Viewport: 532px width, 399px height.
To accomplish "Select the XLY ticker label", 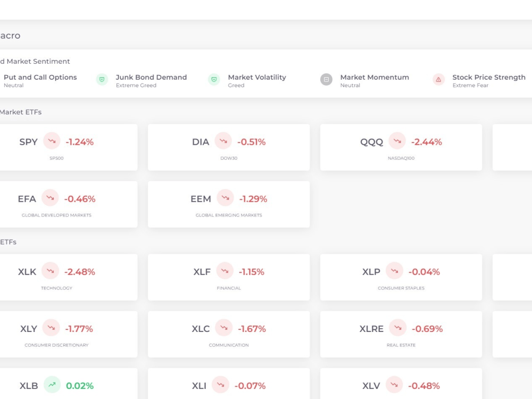I will (29, 329).
